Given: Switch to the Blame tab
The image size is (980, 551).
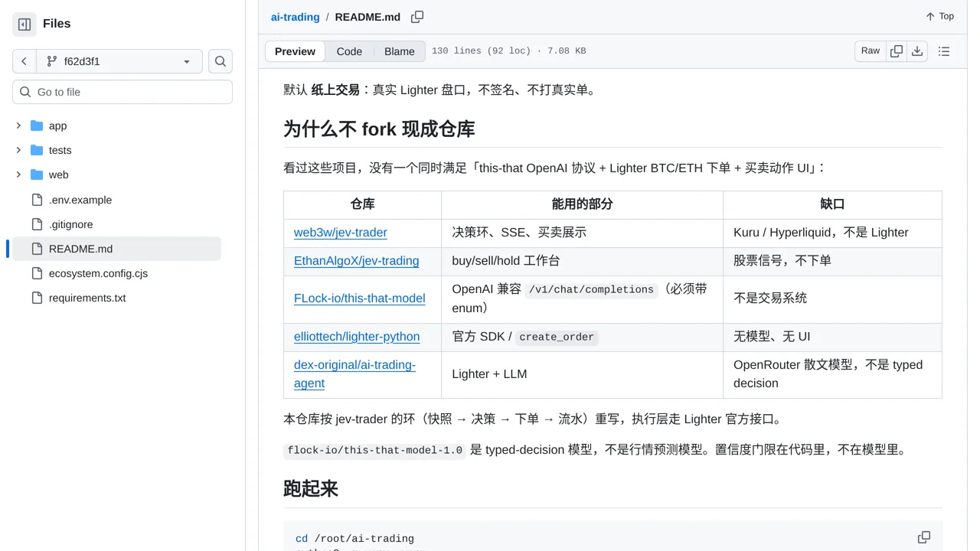Looking at the screenshot, I should [400, 51].
